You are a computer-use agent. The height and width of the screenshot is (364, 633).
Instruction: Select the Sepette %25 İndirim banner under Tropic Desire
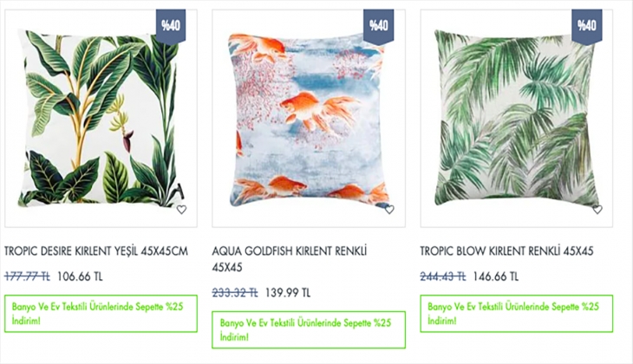pyautogui.click(x=101, y=314)
